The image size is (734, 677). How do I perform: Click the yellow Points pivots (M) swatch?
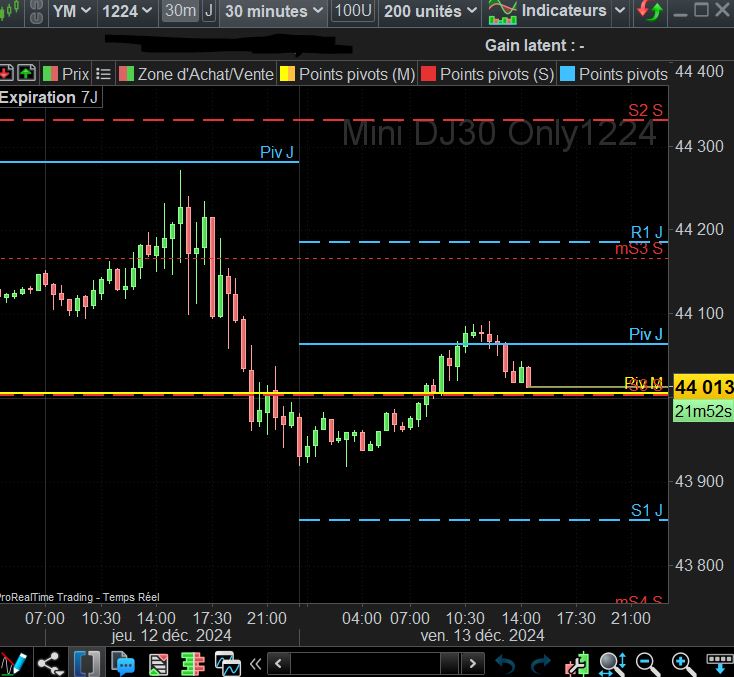(287, 74)
